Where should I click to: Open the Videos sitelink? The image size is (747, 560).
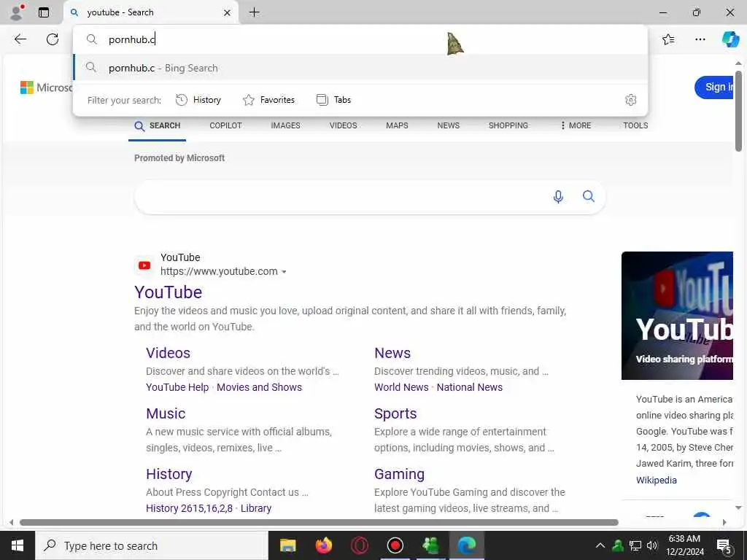pyautogui.click(x=169, y=353)
